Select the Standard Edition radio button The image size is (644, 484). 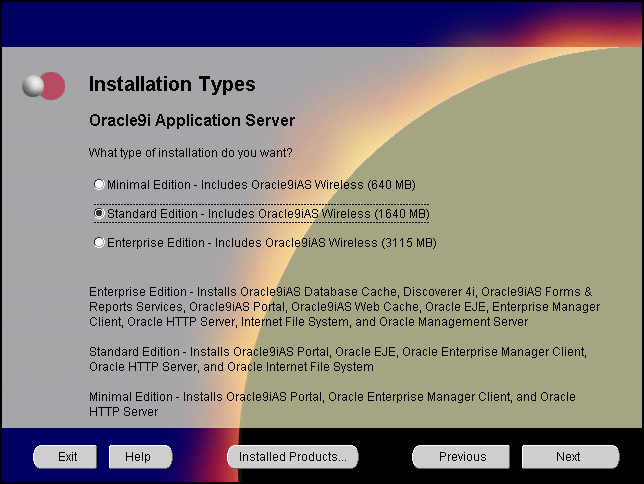pos(99,213)
